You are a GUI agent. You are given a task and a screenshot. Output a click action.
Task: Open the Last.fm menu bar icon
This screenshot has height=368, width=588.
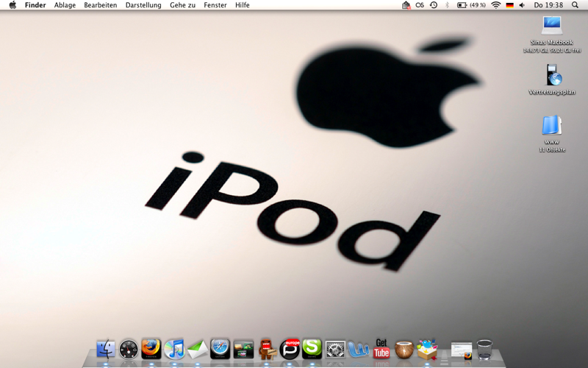420,5
